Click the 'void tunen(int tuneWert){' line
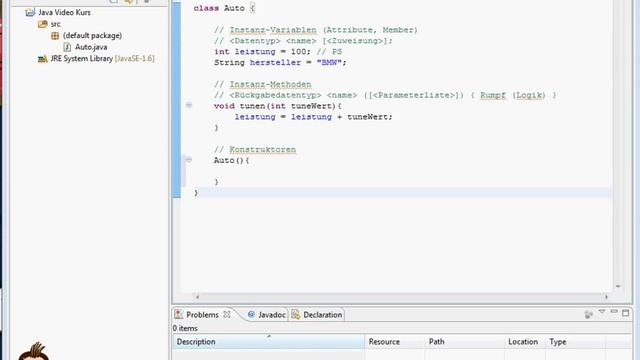Viewport: 640px width, 360px height. coord(278,106)
